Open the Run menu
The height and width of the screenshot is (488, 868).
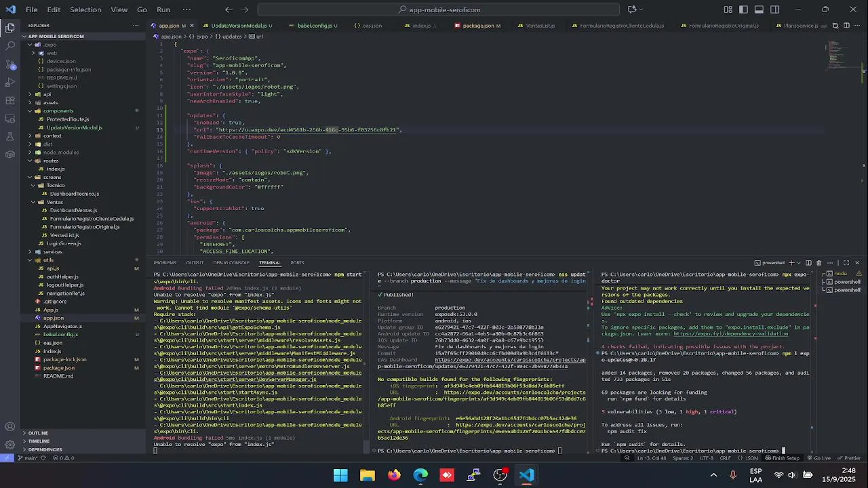point(163,9)
